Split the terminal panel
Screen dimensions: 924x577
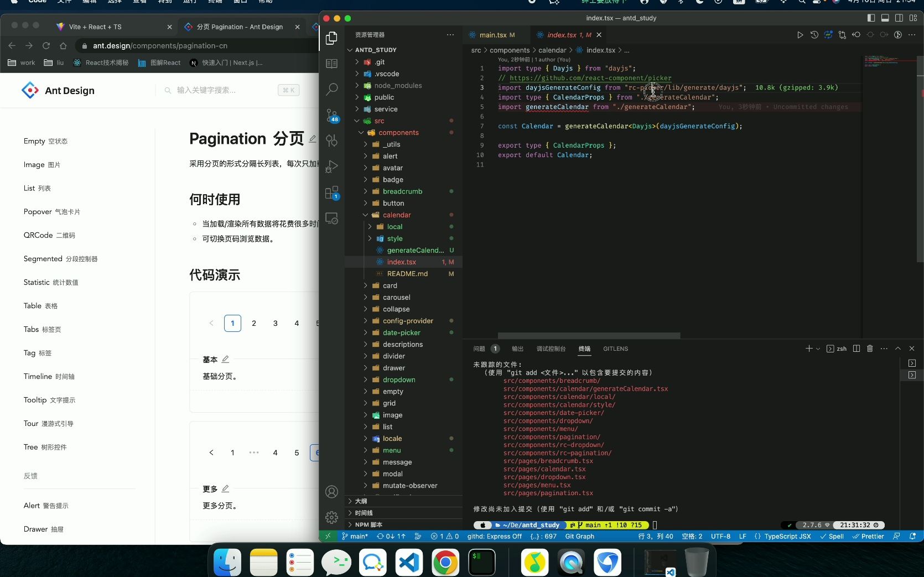[856, 349]
